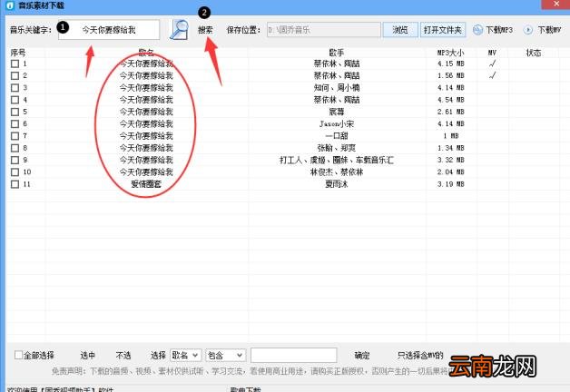The width and height of the screenshot is (570, 392).
Task: Tick checkbox for song row 6
Action: pos(15,124)
